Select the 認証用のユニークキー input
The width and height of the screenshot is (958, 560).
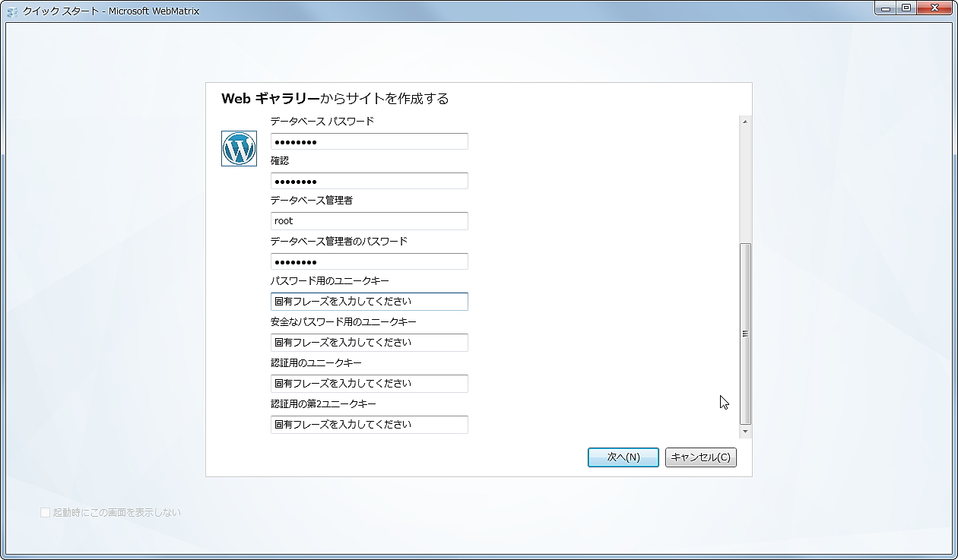[369, 383]
